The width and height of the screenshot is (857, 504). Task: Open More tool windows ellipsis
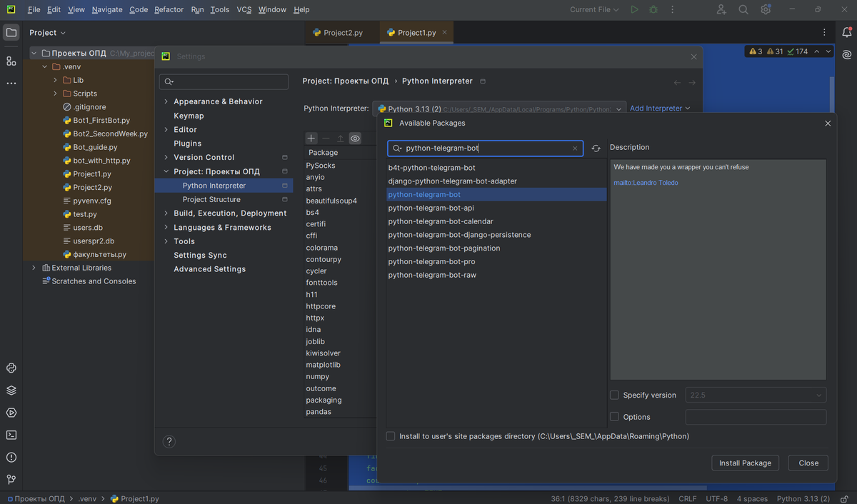(x=11, y=83)
